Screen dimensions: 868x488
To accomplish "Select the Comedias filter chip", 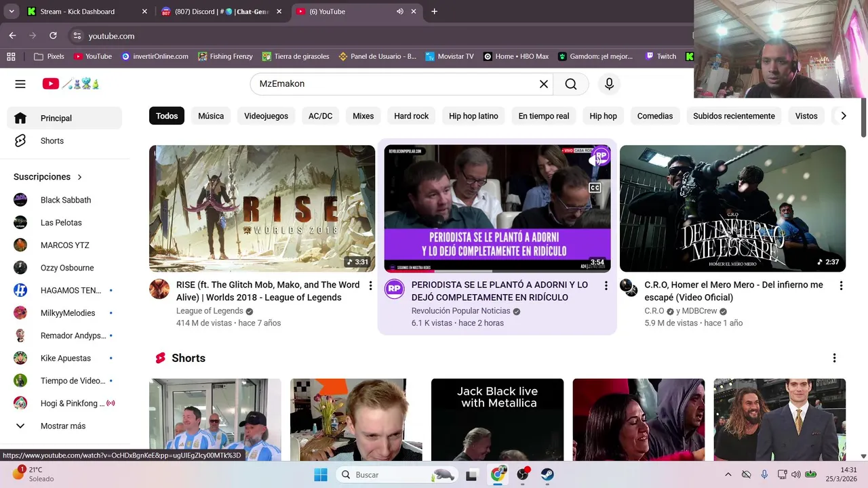I will pos(655,116).
